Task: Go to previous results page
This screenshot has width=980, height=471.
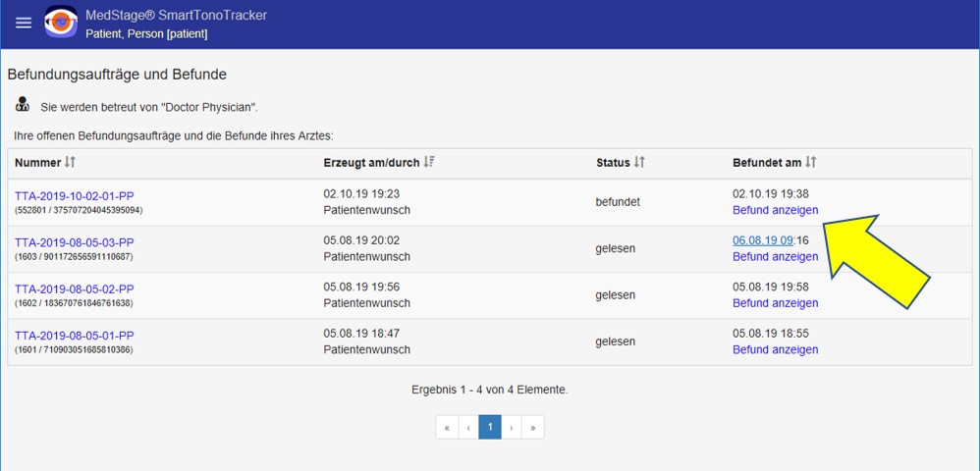Action: pyautogui.click(x=468, y=427)
